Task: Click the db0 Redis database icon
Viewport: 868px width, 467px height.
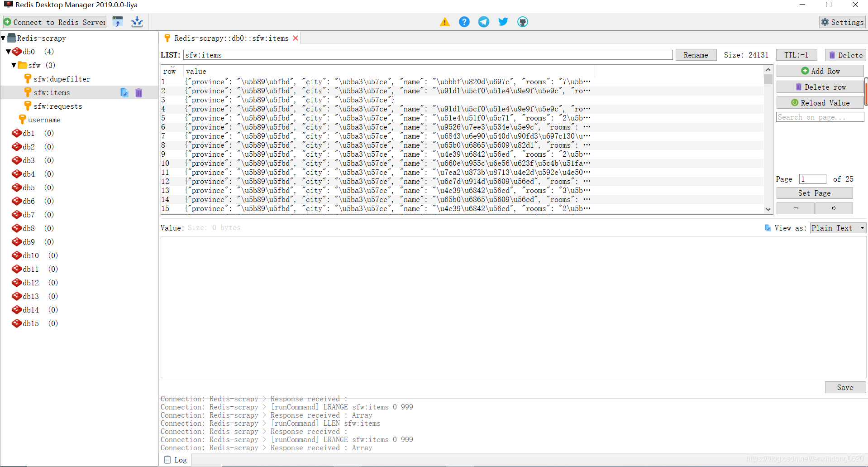Action: pyautogui.click(x=17, y=52)
